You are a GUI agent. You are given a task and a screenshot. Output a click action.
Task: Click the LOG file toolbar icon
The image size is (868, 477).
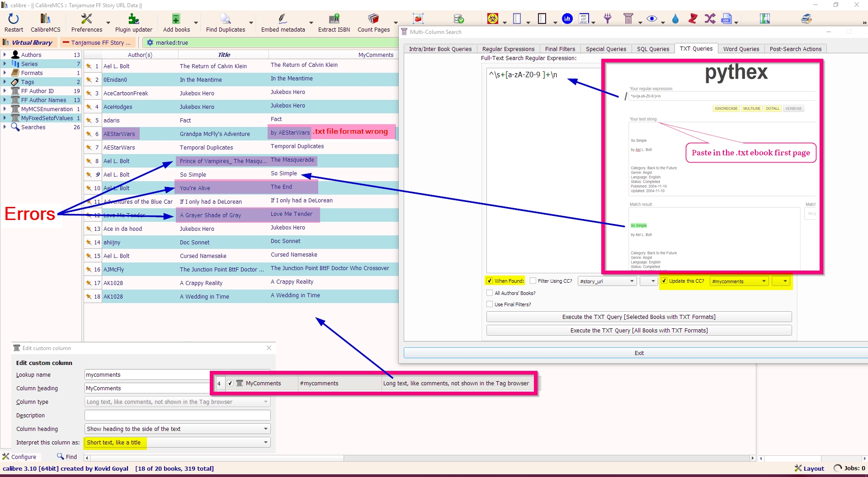click(726, 19)
